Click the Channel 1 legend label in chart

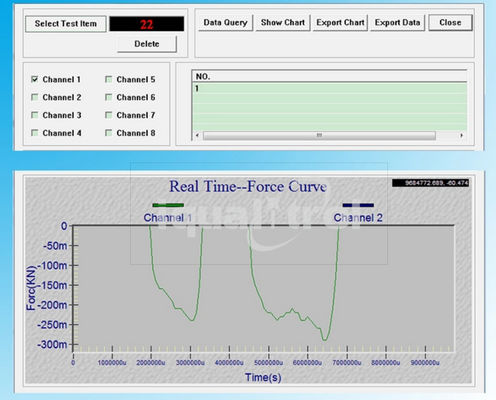(168, 218)
